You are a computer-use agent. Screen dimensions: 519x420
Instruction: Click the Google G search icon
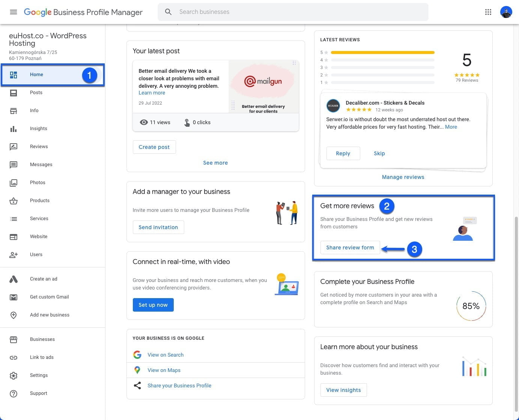point(137,355)
